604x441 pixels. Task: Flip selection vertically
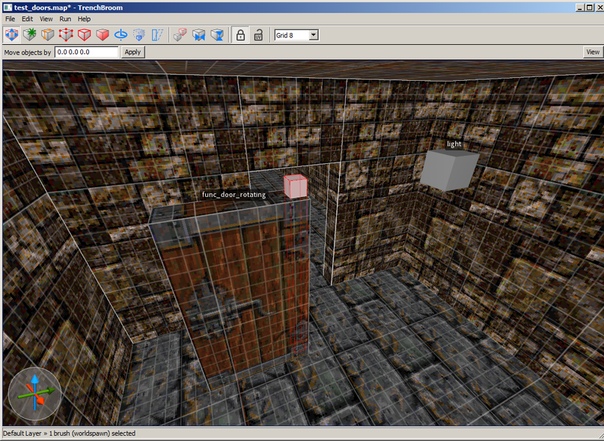point(217,35)
